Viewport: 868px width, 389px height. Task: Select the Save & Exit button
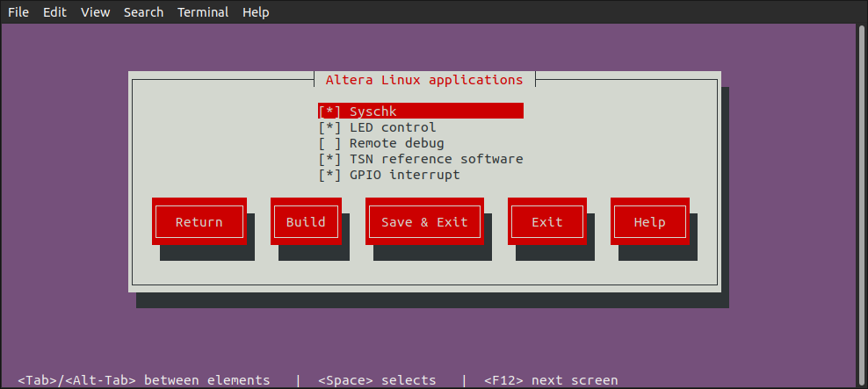click(424, 221)
